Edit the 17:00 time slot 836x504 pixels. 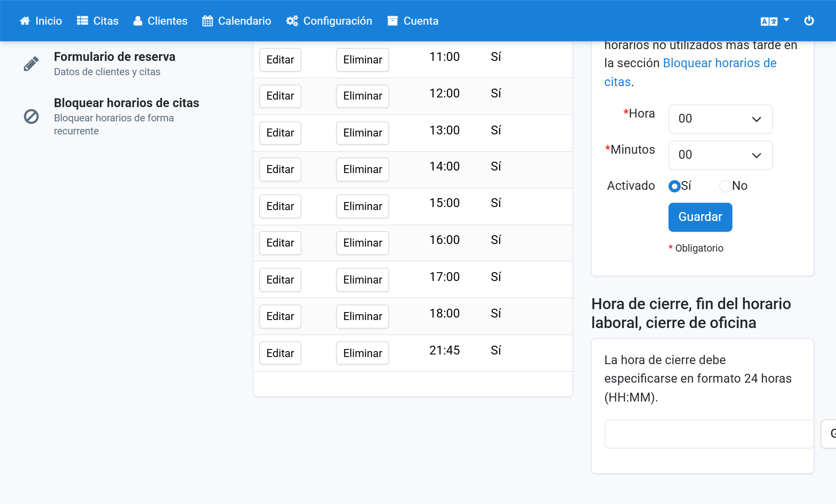[280, 280]
